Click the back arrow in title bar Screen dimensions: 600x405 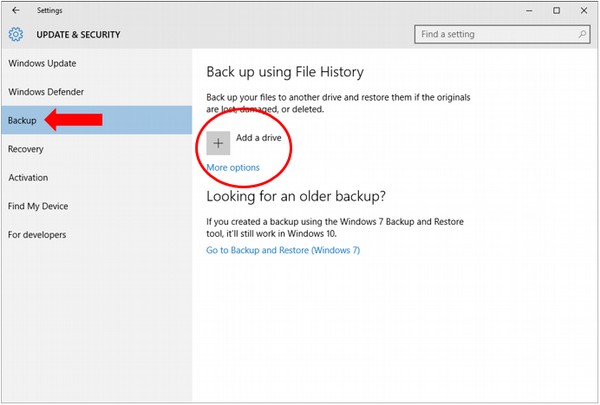[x=14, y=10]
